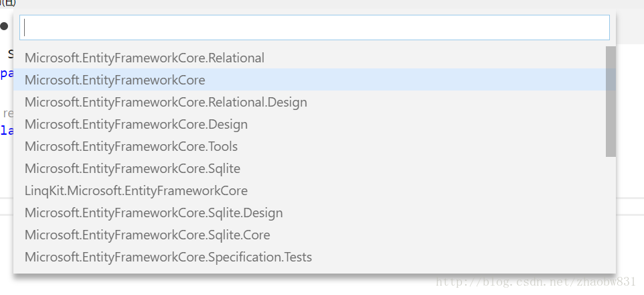Pick LinqKit.Microsoft.EntityFrameworkCore from suggestions
Image resolution: width=644 pixels, height=295 pixels.
click(x=136, y=190)
